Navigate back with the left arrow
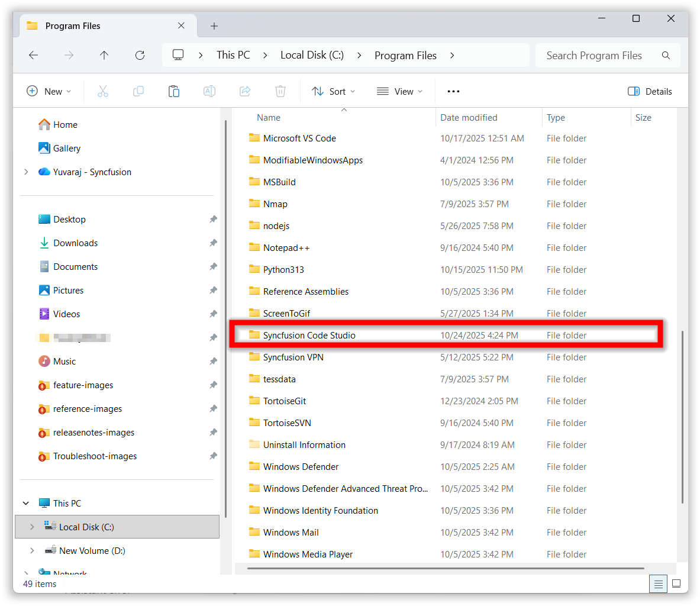Image resolution: width=700 pixels, height=606 pixels. [x=34, y=55]
